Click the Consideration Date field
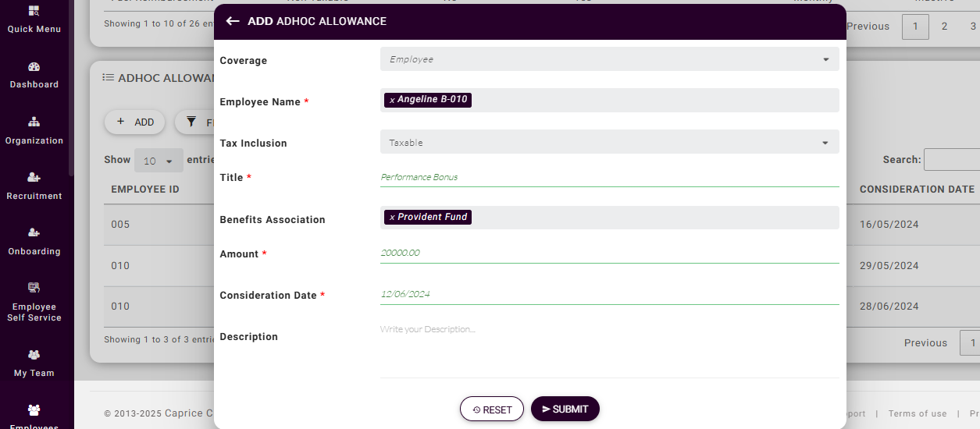The height and width of the screenshot is (429, 980). (x=609, y=294)
